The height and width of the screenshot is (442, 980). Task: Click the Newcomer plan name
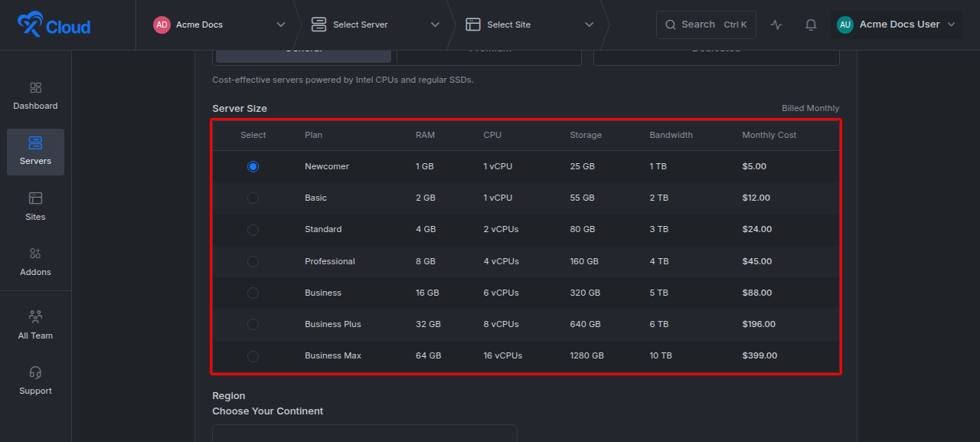tap(327, 166)
